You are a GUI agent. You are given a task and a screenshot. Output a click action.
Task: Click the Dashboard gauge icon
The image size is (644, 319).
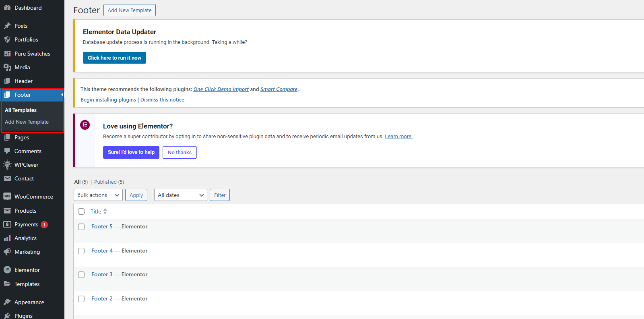pos(7,8)
